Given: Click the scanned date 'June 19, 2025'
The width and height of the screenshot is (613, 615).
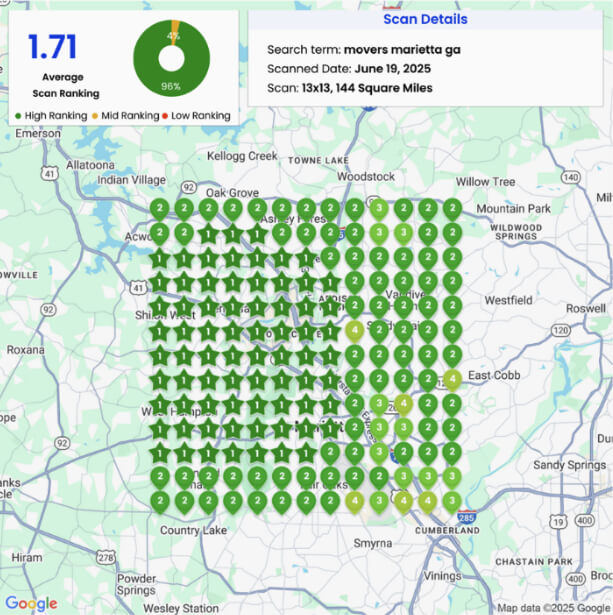Looking at the screenshot, I should click(393, 69).
